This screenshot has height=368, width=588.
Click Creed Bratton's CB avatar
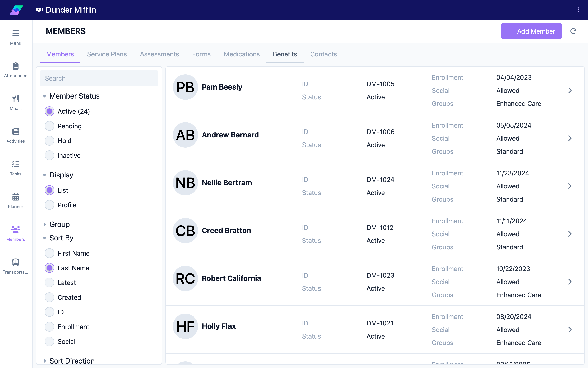[185, 230]
